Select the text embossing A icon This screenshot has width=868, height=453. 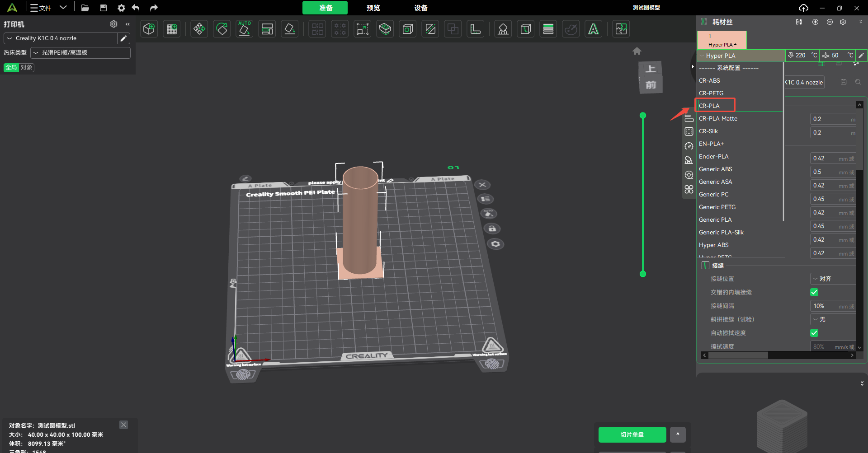(x=594, y=29)
